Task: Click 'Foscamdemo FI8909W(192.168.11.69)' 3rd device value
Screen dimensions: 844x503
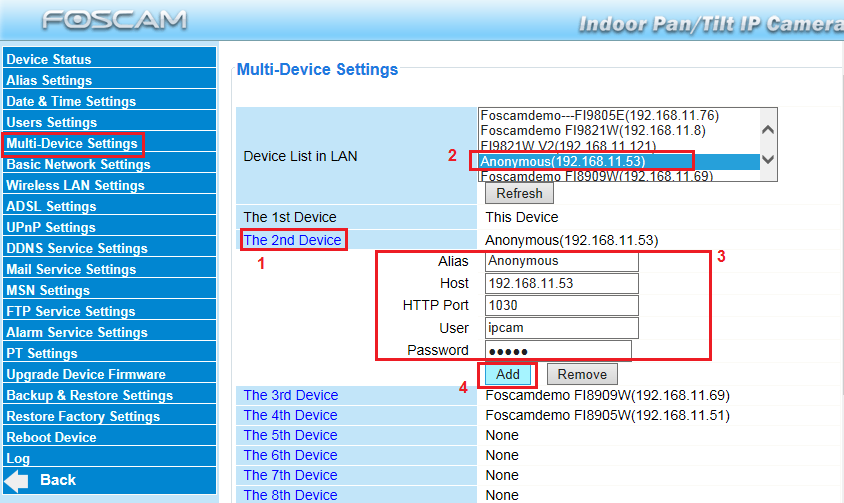Action: [608, 395]
